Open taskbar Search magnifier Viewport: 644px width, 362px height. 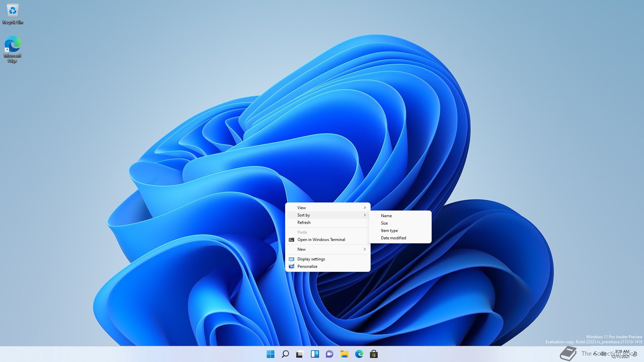285,354
